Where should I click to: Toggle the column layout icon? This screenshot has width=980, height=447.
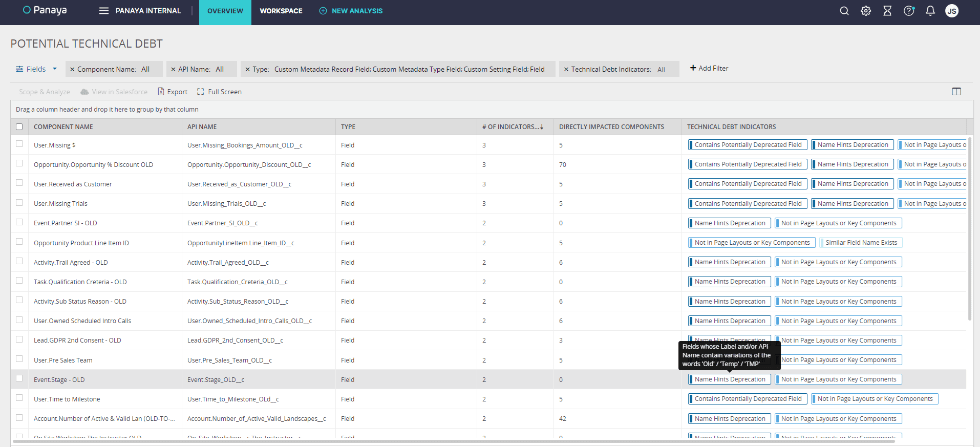(956, 92)
